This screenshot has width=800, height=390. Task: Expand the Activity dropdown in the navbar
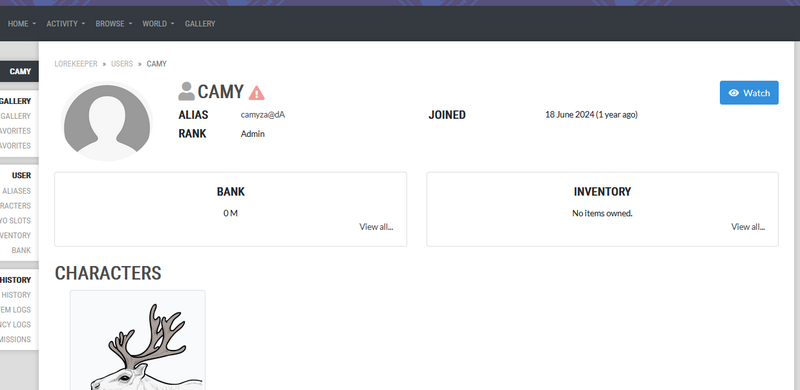(x=66, y=23)
